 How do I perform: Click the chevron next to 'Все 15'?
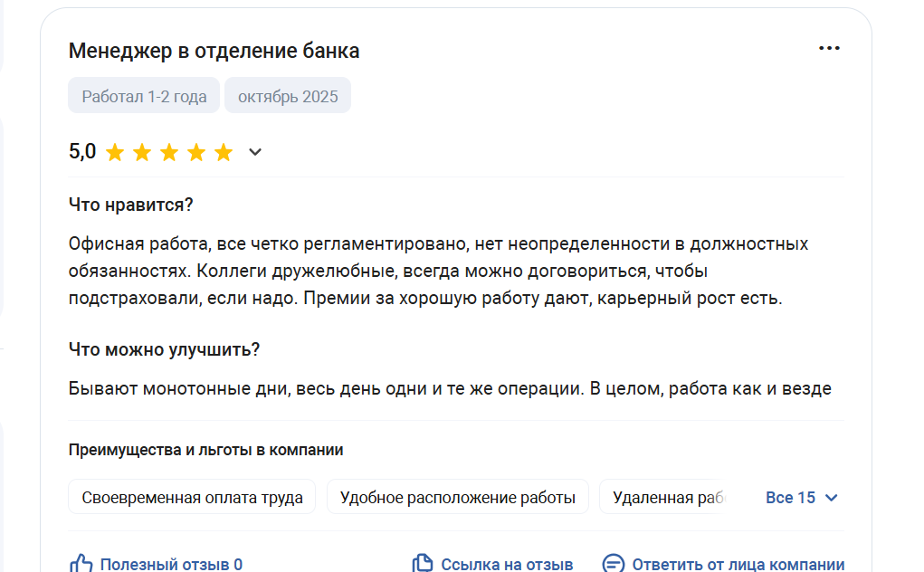(832, 498)
